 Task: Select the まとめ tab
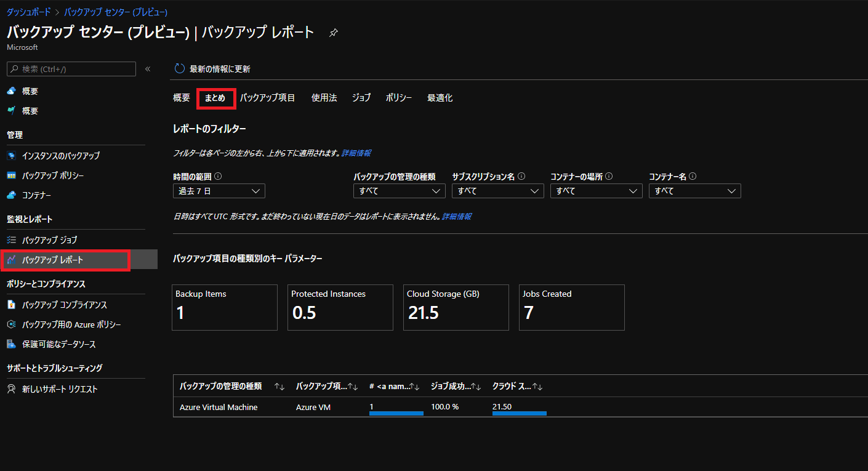pyautogui.click(x=215, y=98)
